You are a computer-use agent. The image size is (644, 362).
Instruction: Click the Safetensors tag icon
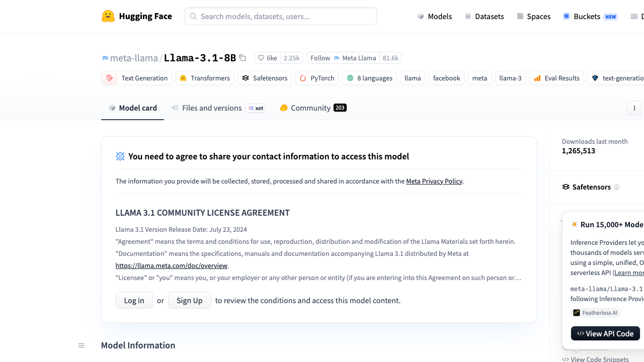246,78
